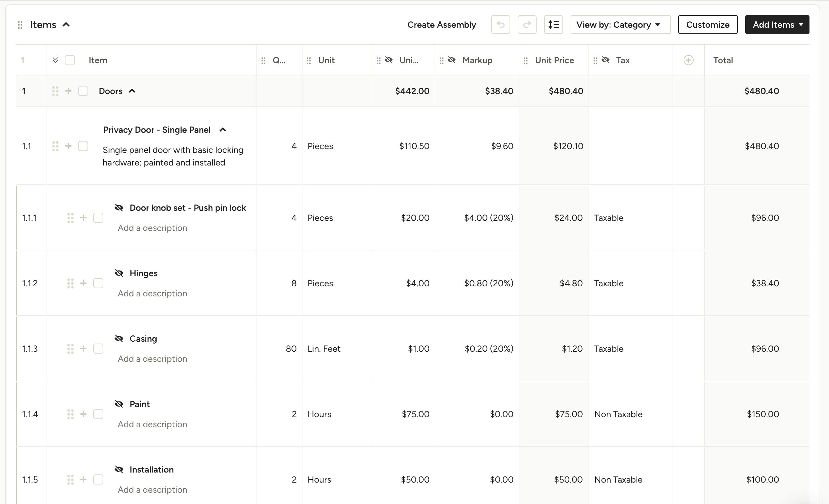Click the undo arrow button
829x504 pixels.
click(500, 25)
